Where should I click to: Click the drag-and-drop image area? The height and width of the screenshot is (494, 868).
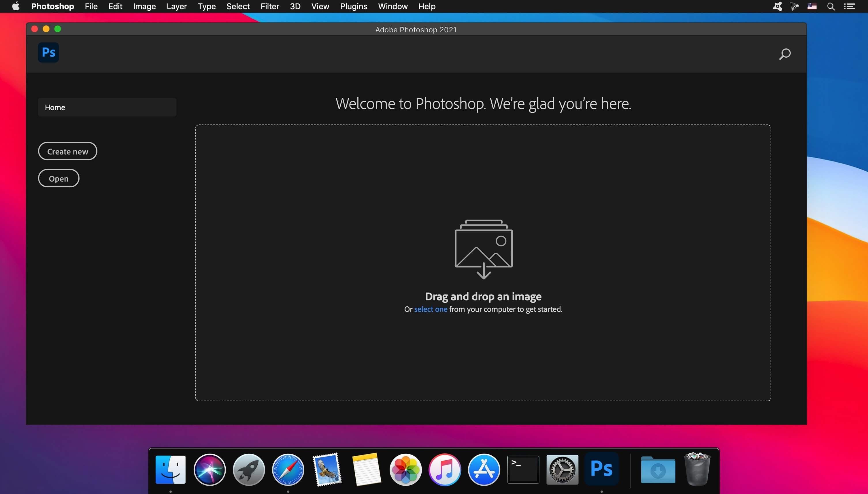[484, 263]
